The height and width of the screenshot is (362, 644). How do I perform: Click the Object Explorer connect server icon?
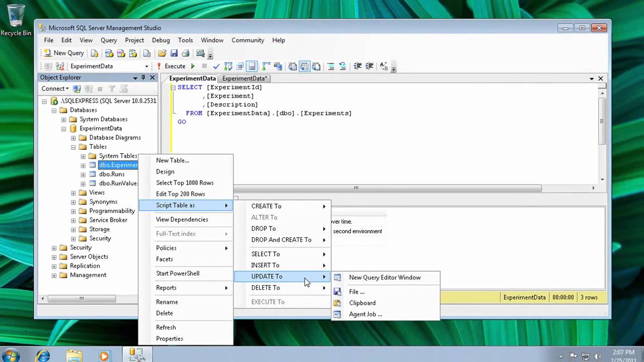(77, 88)
